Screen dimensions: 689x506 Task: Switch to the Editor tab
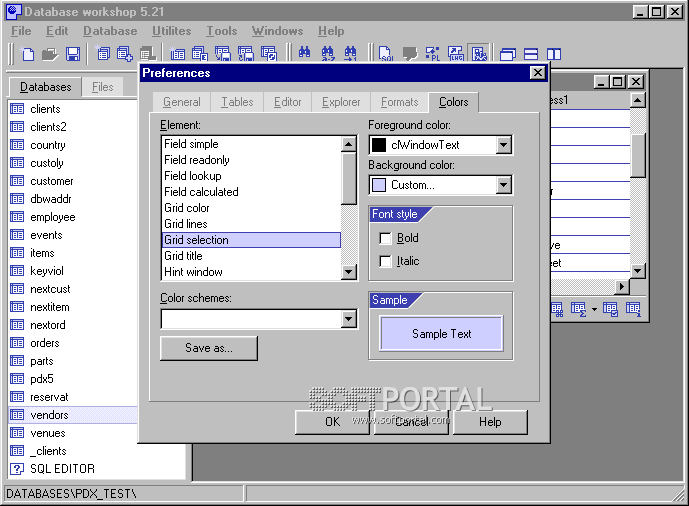point(287,102)
